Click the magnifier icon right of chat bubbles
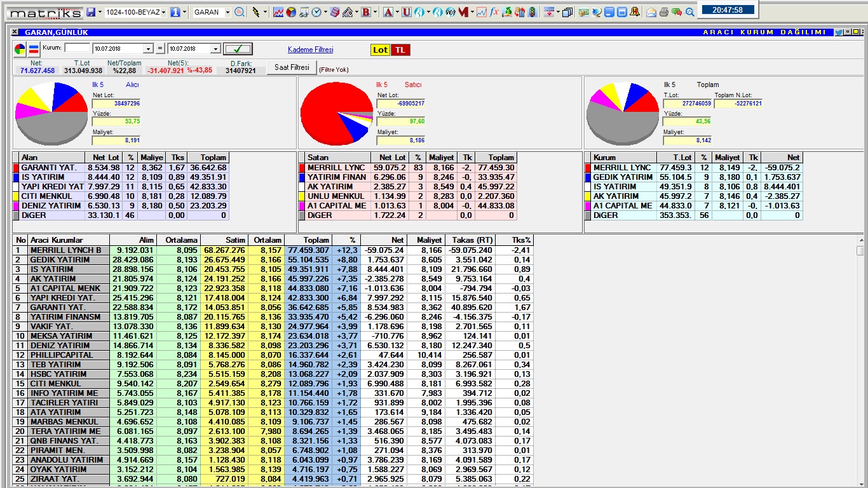This screenshot has height=488, width=868. pos(690,12)
